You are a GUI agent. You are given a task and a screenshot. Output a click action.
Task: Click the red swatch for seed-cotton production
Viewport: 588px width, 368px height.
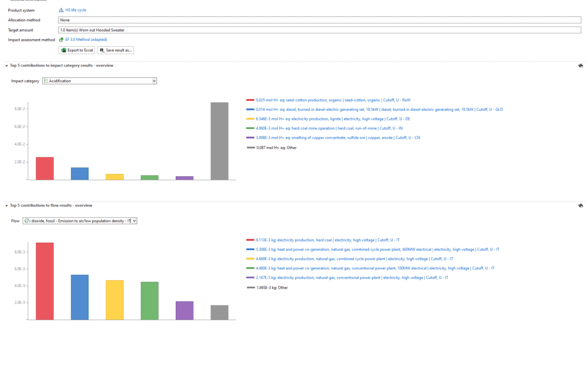coord(250,100)
